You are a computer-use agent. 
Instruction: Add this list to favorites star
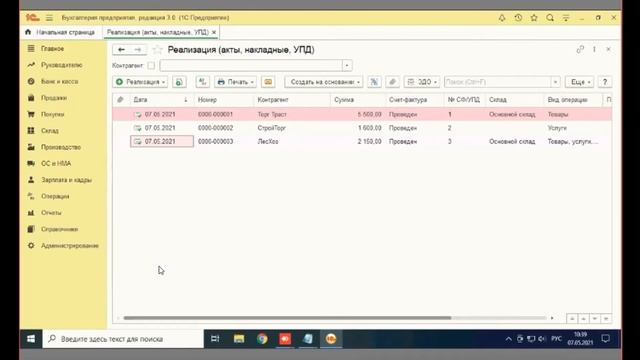click(x=157, y=50)
